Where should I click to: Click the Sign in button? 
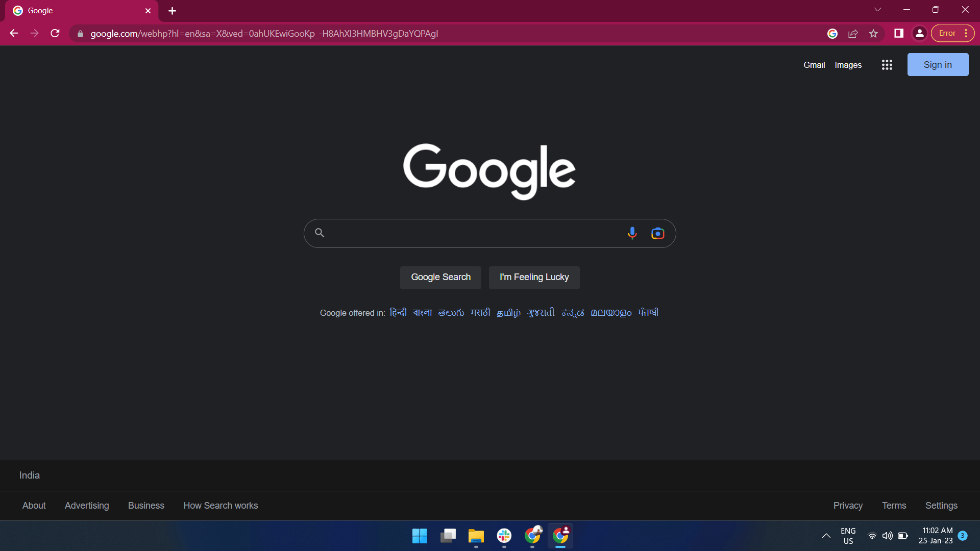[938, 64]
